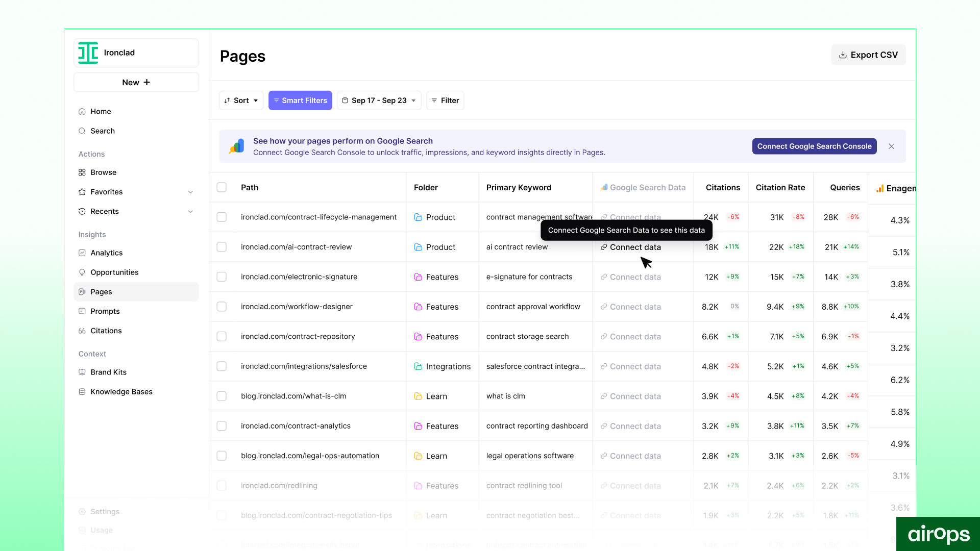
Task: Expand the Favorites section chevron
Action: coord(190,192)
